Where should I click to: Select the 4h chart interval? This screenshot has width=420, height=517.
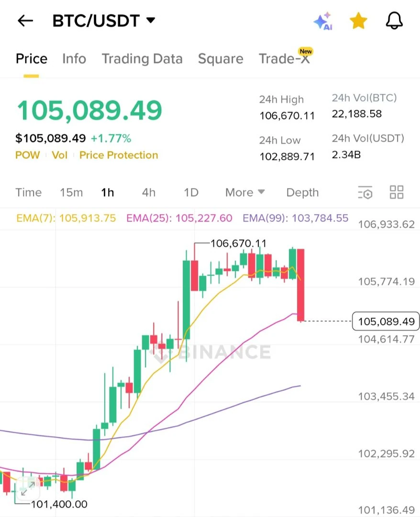point(149,192)
